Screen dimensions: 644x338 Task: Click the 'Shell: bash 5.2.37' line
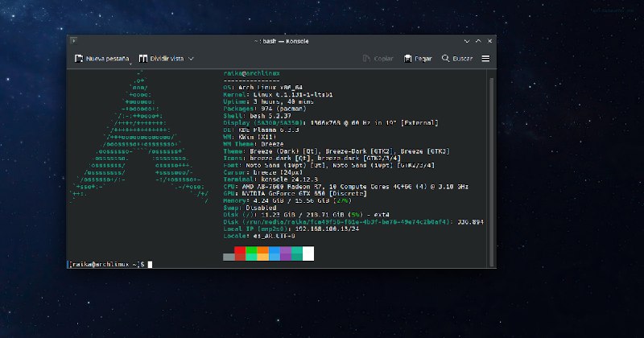coord(257,116)
